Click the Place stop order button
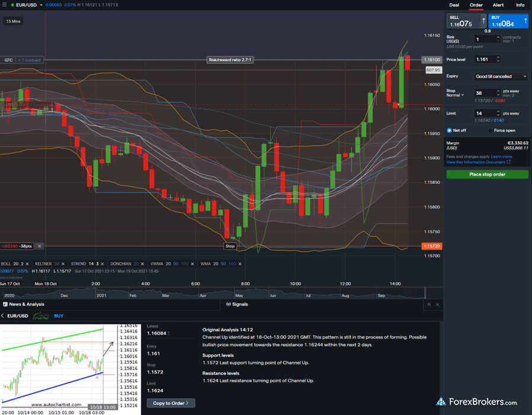 coord(487,174)
